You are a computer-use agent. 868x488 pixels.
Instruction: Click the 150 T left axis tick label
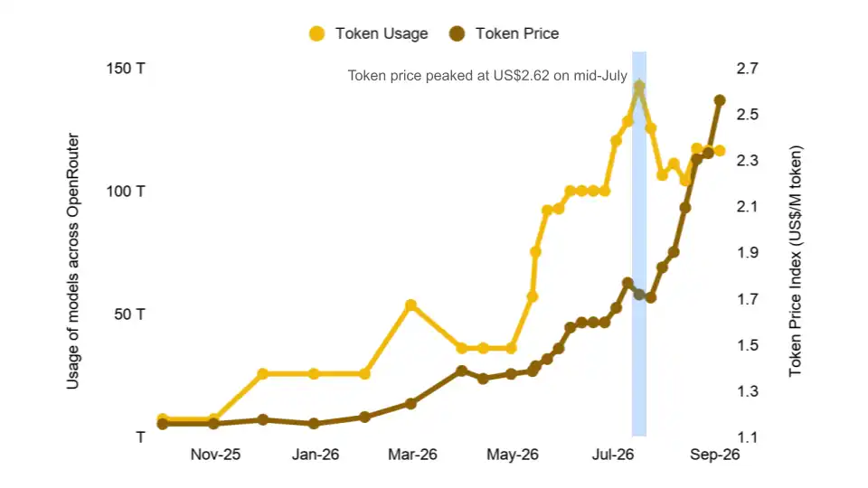click(126, 69)
